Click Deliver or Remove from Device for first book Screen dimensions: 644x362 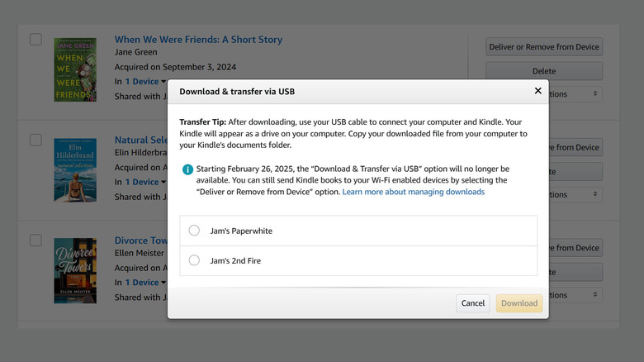pos(543,47)
